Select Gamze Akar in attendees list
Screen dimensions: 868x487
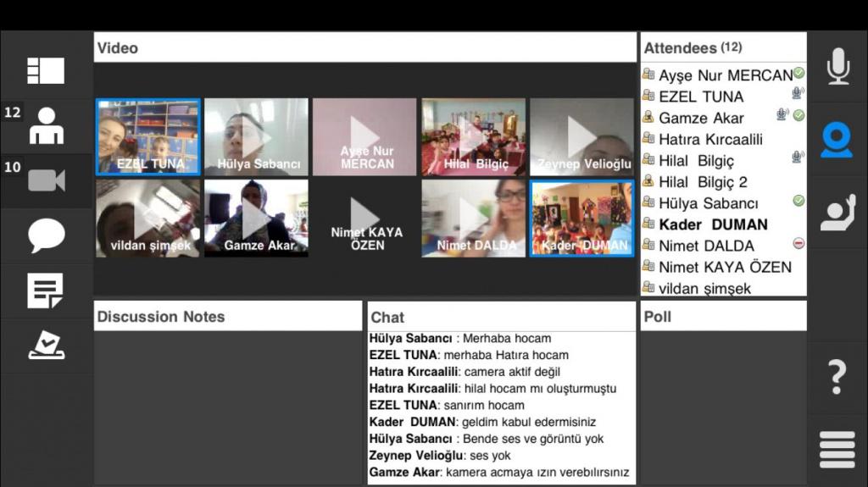tap(701, 118)
